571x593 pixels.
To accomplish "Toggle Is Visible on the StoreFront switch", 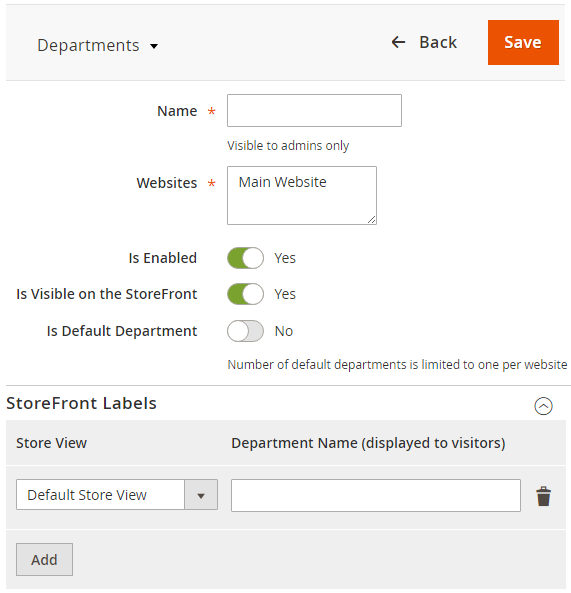I will (245, 294).
